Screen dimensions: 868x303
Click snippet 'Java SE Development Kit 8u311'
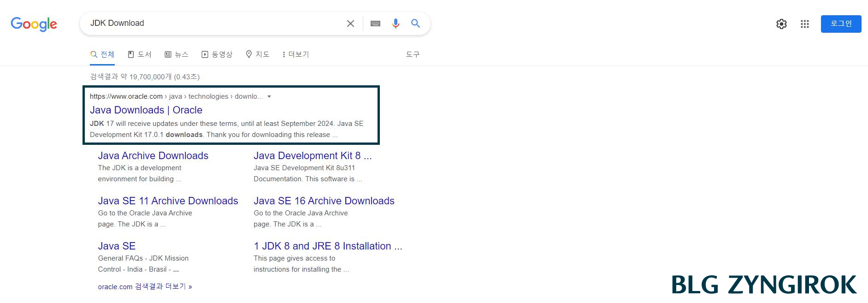pyautogui.click(x=304, y=168)
